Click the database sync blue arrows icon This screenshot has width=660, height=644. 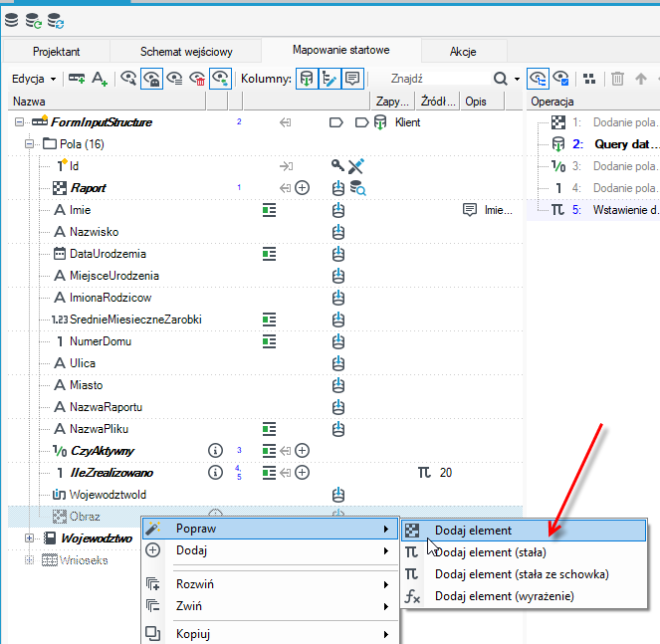coord(55,20)
